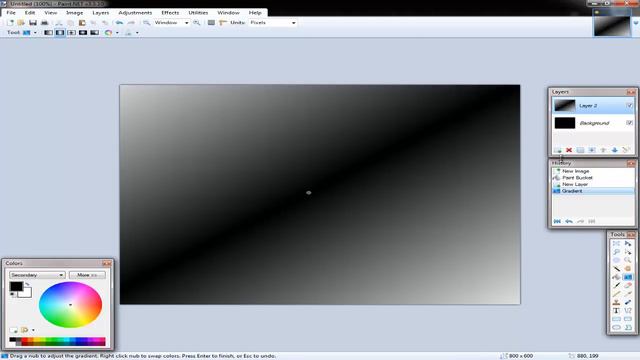
Task: Select the Move Selected Pixels tool
Action: point(628,244)
